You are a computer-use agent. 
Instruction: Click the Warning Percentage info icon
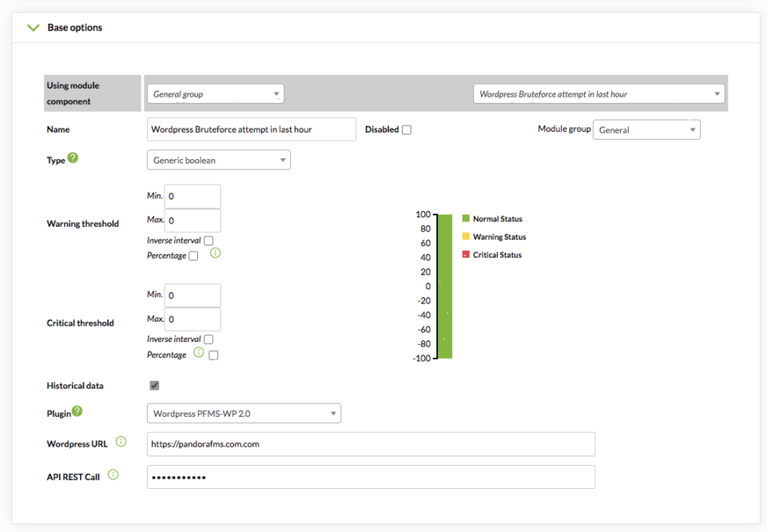[215, 252]
